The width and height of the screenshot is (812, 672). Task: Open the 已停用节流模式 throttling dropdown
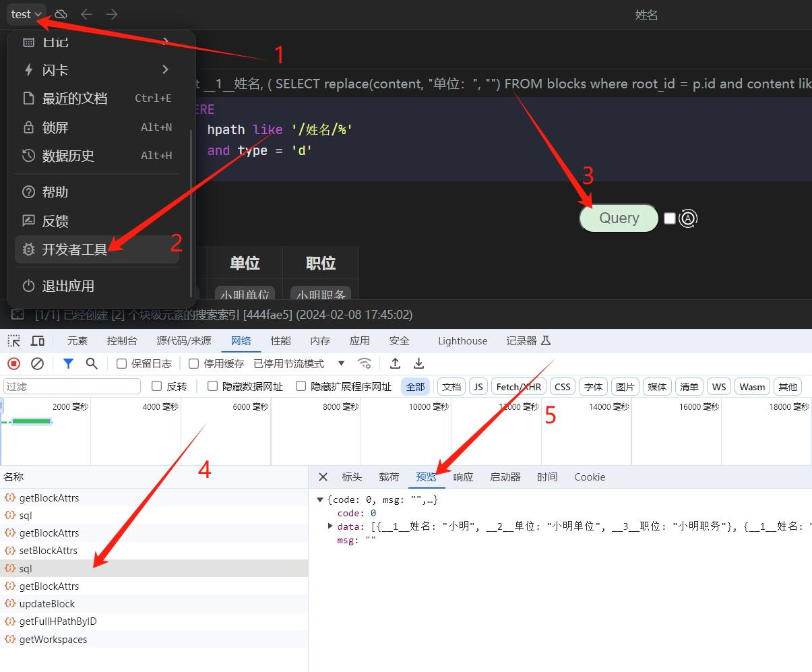coord(299,363)
